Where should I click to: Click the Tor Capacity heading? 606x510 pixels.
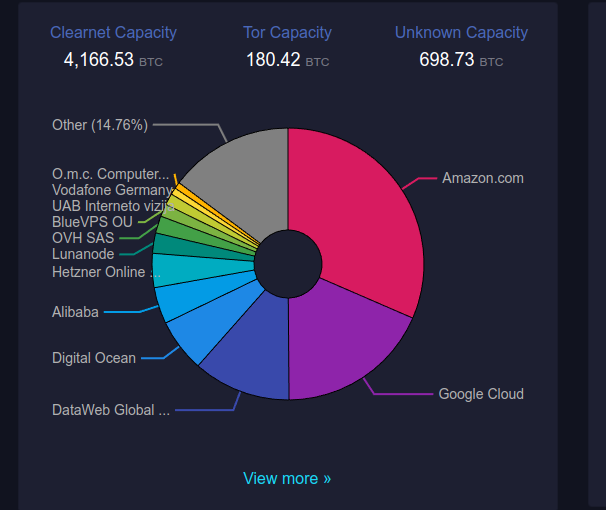(287, 32)
